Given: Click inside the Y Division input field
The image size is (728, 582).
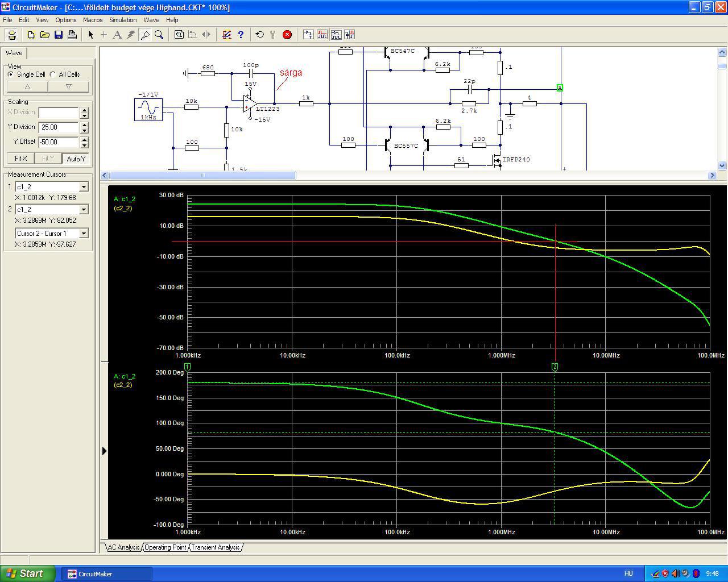Looking at the screenshot, I should [x=58, y=127].
